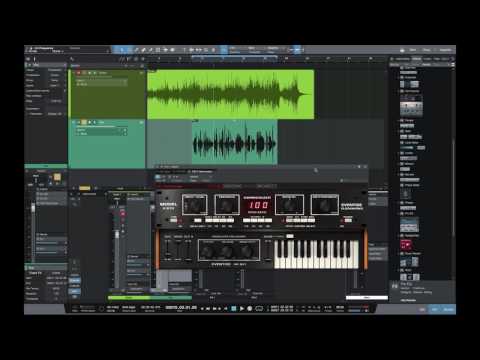Click the mixer channel volume fader
Image resolution: width=480 pixels, height=360 pixels.
click(x=117, y=234)
